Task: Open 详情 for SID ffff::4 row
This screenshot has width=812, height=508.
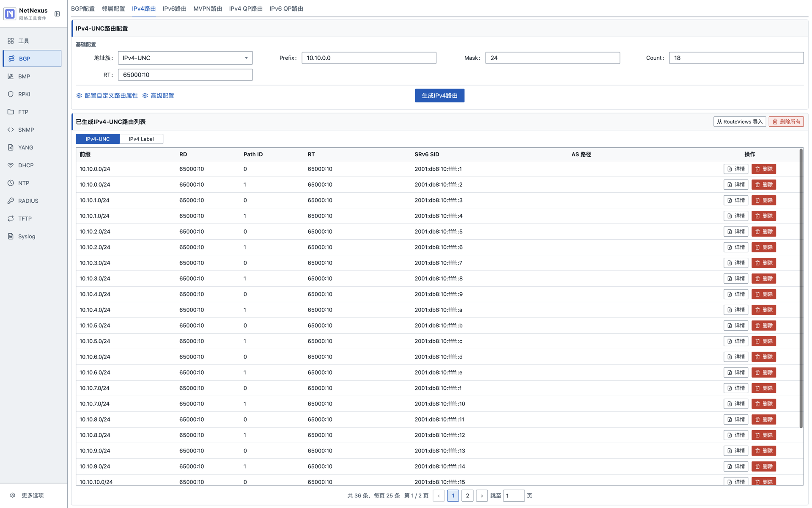Action: 736,216
